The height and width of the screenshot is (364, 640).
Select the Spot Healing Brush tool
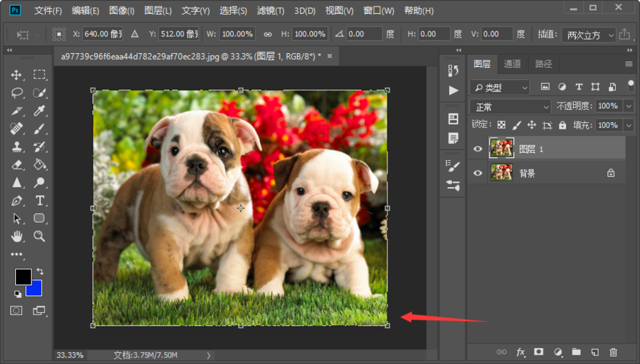pyautogui.click(x=16, y=129)
